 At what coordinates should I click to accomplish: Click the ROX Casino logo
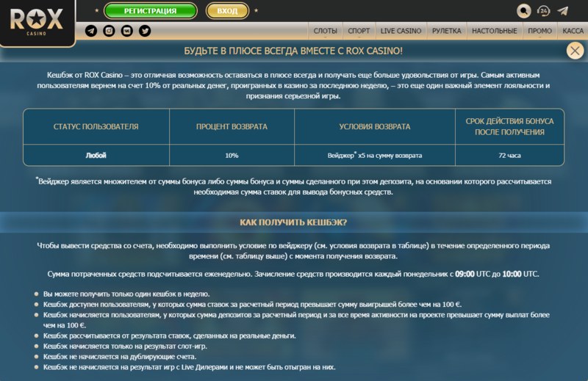(x=36, y=22)
